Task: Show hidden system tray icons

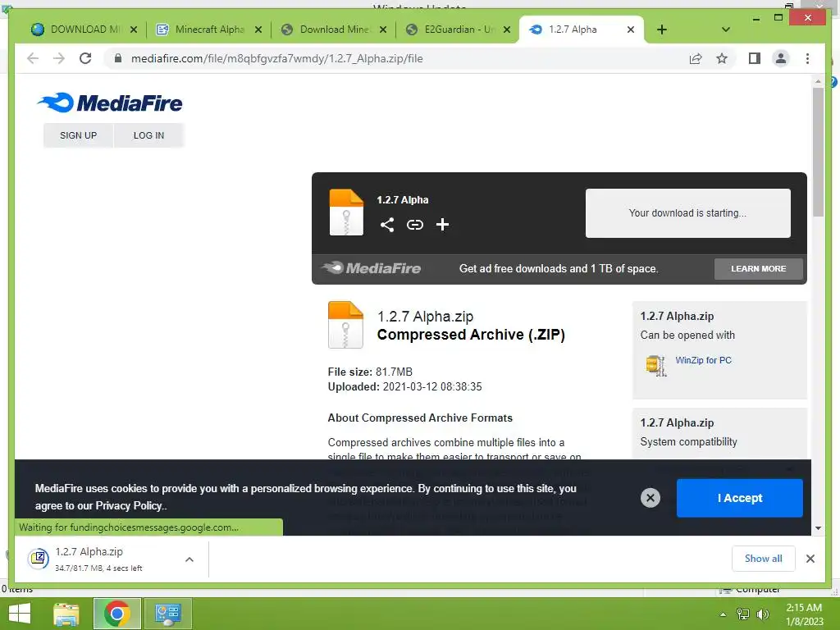Action: point(724,614)
